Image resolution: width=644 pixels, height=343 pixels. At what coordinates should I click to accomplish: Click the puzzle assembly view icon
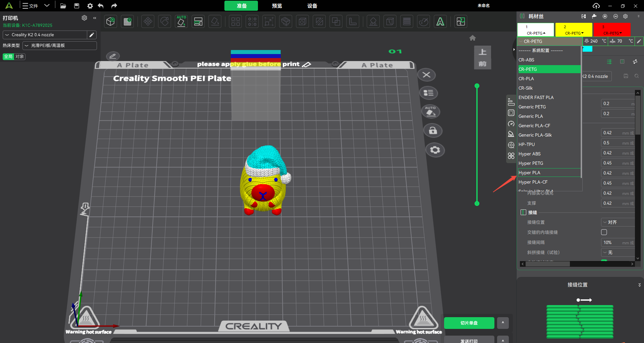point(461,22)
